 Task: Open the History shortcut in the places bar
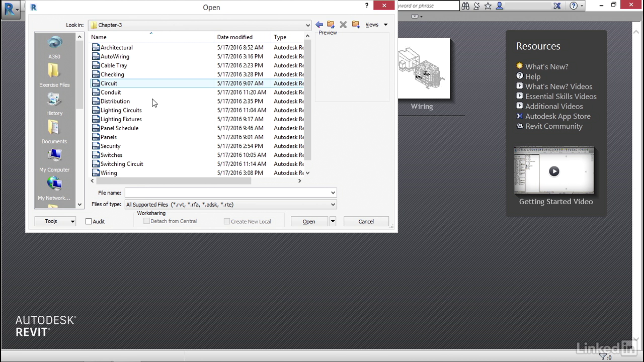click(54, 104)
